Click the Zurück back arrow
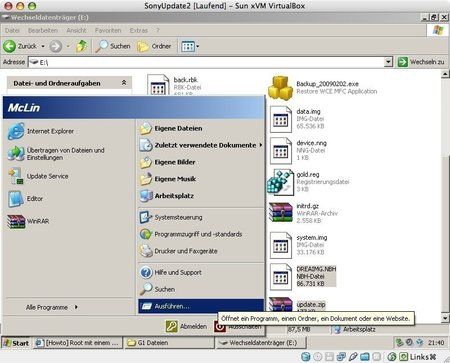This screenshot has width=450, height=363. (9, 46)
